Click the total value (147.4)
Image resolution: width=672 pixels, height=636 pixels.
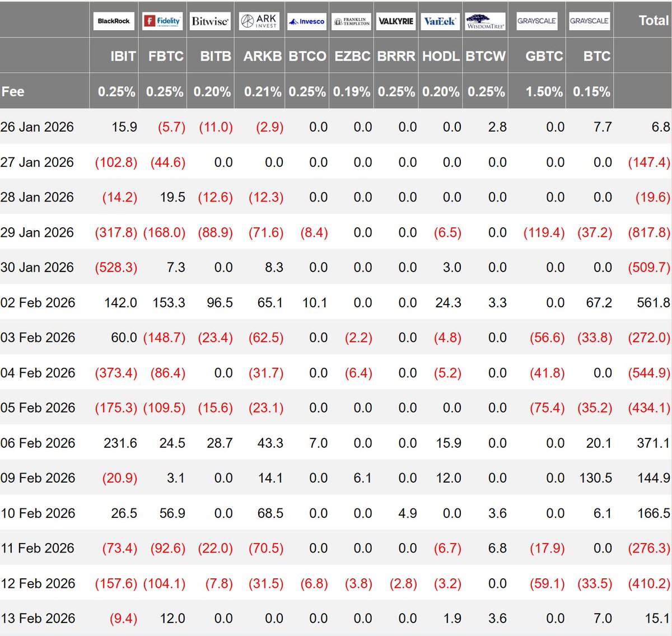tap(649, 162)
